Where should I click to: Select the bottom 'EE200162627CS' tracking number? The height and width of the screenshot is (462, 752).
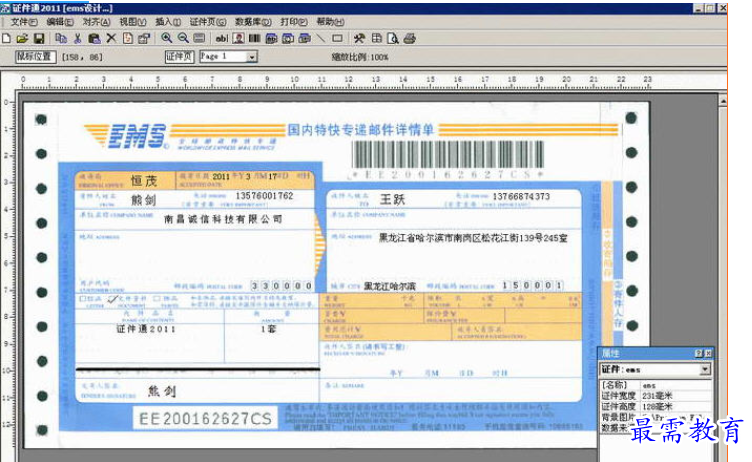pos(205,419)
